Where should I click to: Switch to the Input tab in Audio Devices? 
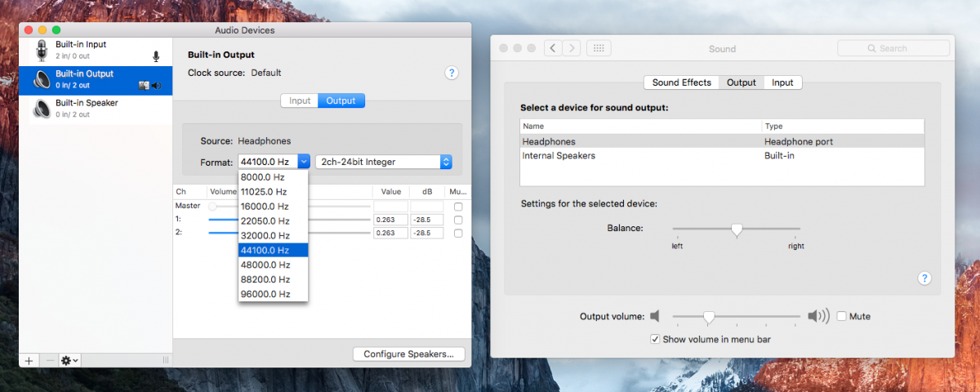point(300,100)
